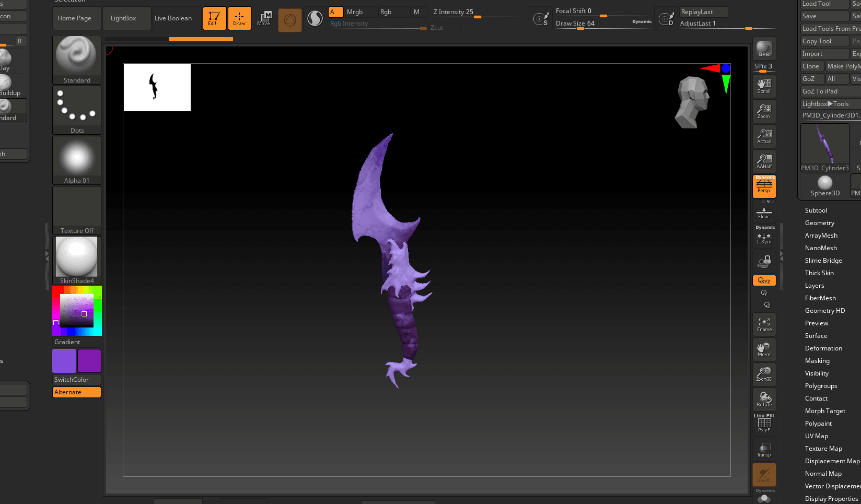Click the Actual size icon
Viewport: 861px width, 504px height.
(x=764, y=136)
